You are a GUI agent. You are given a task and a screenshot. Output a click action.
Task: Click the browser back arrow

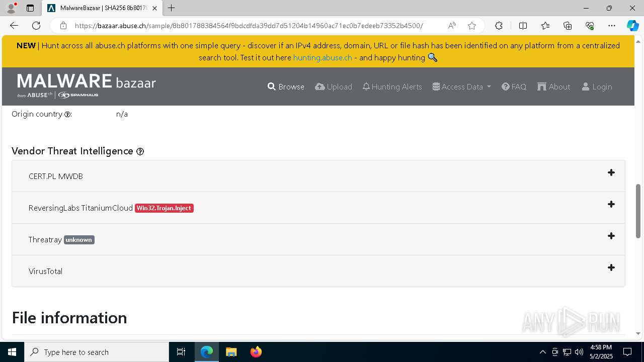(x=14, y=26)
